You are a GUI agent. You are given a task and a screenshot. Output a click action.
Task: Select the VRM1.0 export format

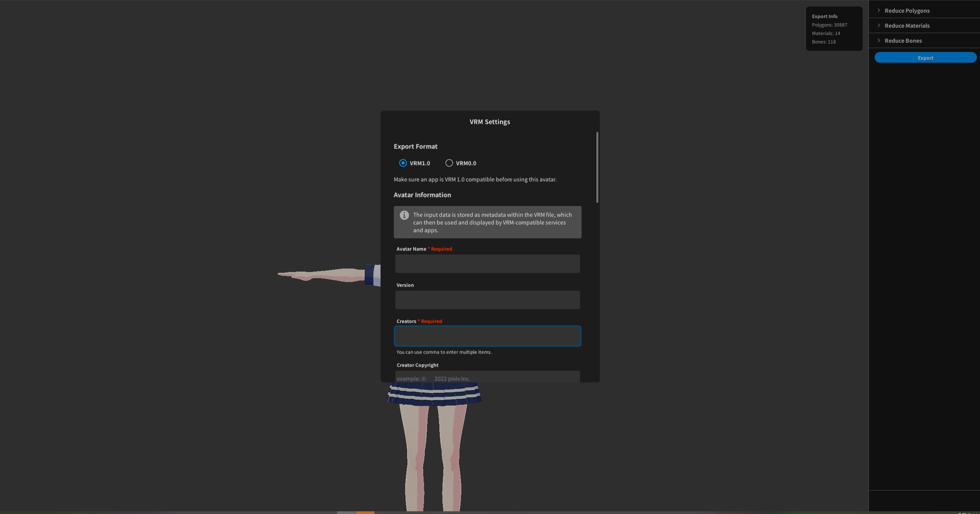point(403,163)
